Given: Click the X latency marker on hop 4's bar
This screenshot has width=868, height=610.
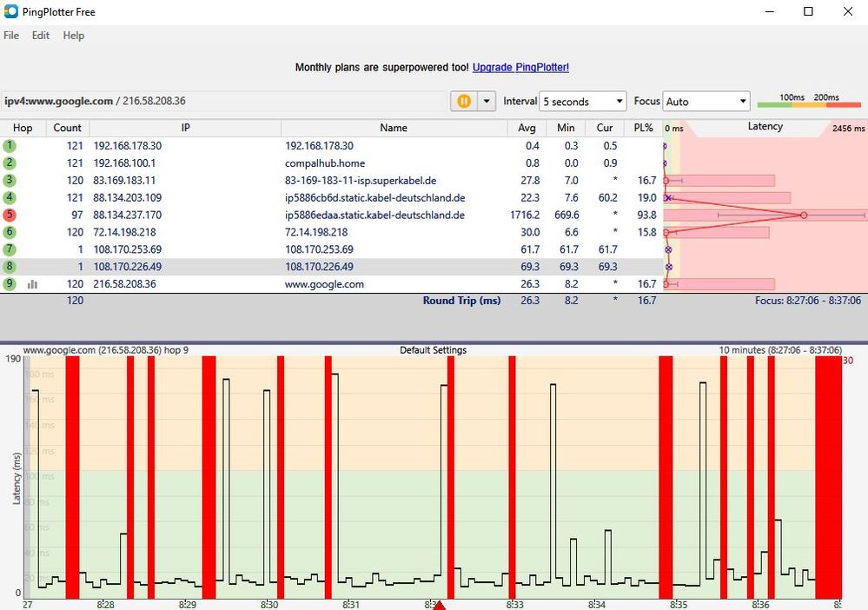Looking at the screenshot, I should point(667,198).
